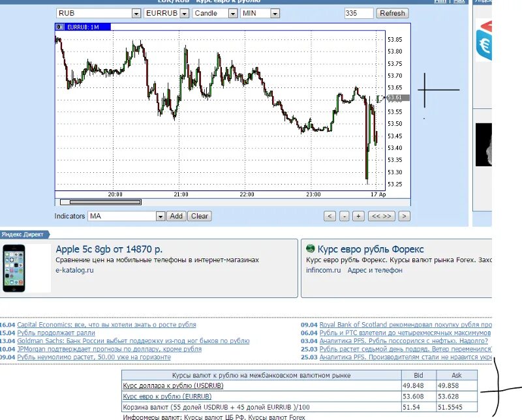
Task: Click the Clear indicators button
Action: point(200,216)
